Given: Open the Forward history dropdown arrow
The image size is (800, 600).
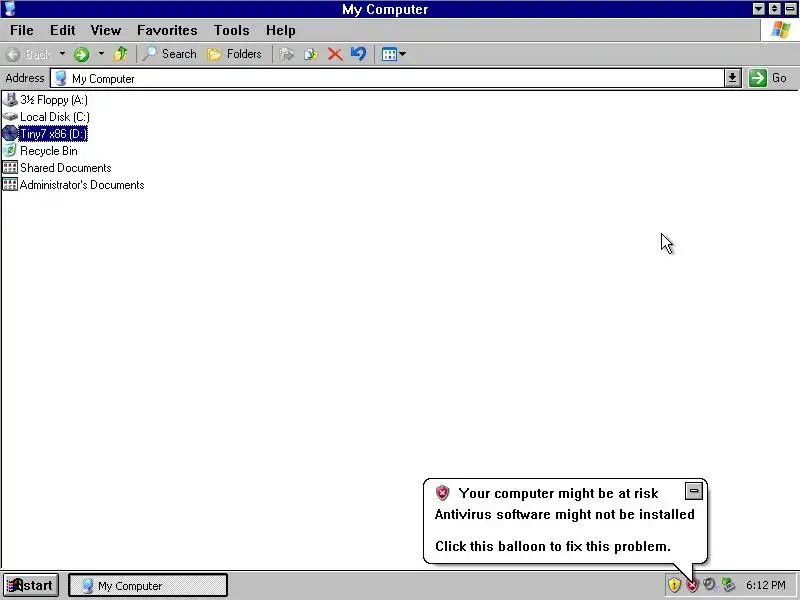Looking at the screenshot, I should pos(101,54).
